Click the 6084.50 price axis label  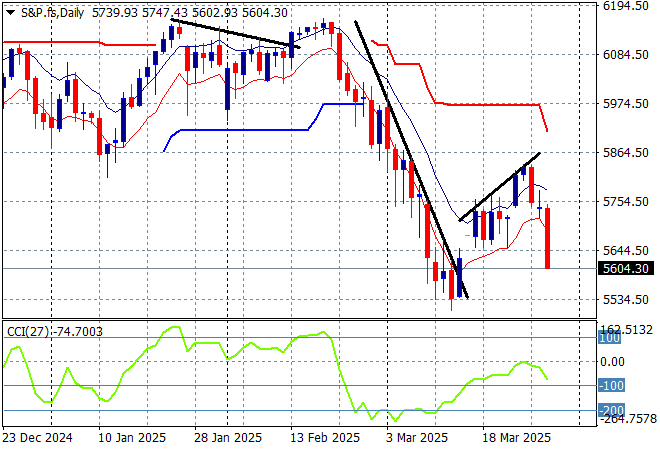pos(625,54)
